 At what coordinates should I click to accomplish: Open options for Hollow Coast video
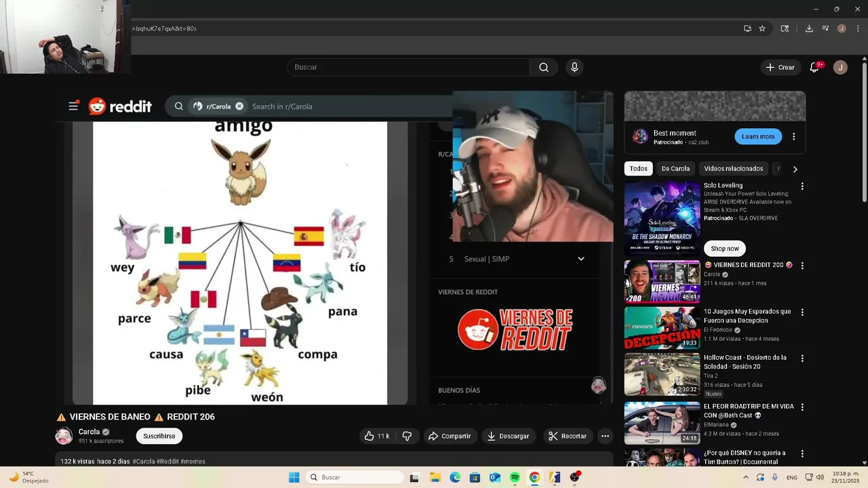[802, 359]
